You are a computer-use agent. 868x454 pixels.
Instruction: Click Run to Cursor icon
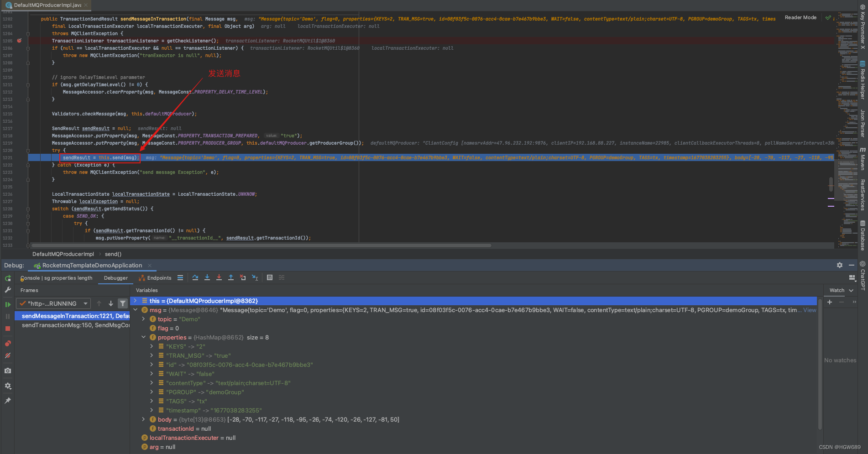click(255, 277)
